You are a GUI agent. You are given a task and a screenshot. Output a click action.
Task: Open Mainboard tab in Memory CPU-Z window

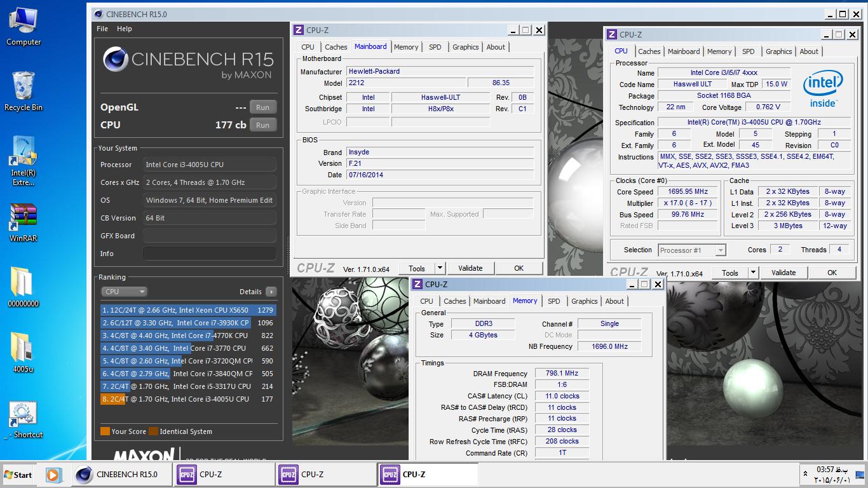[x=489, y=301]
